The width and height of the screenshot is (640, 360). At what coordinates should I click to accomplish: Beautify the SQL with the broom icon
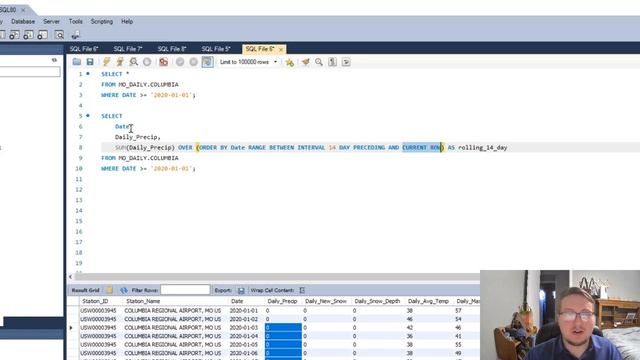pos(305,62)
